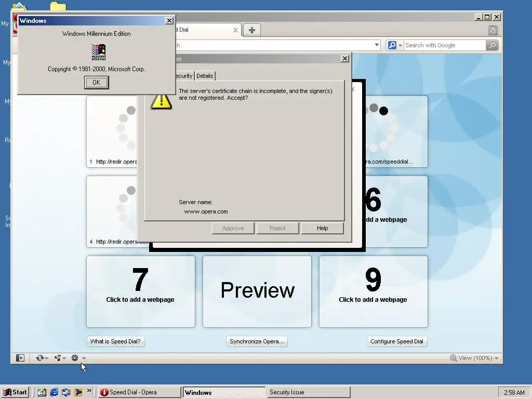Expand the quick launch overflow chevron
This screenshot has height=399, width=532.
(89, 391)
